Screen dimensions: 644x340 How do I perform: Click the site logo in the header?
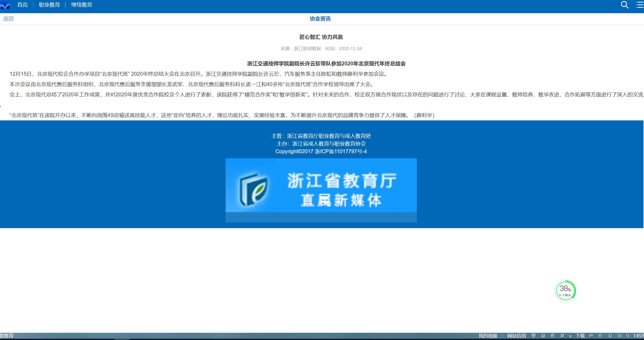tap(5, 5)
